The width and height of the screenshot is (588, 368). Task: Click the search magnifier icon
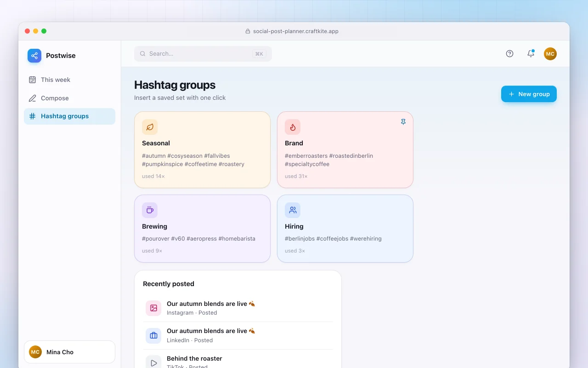(x=143, y=54)
